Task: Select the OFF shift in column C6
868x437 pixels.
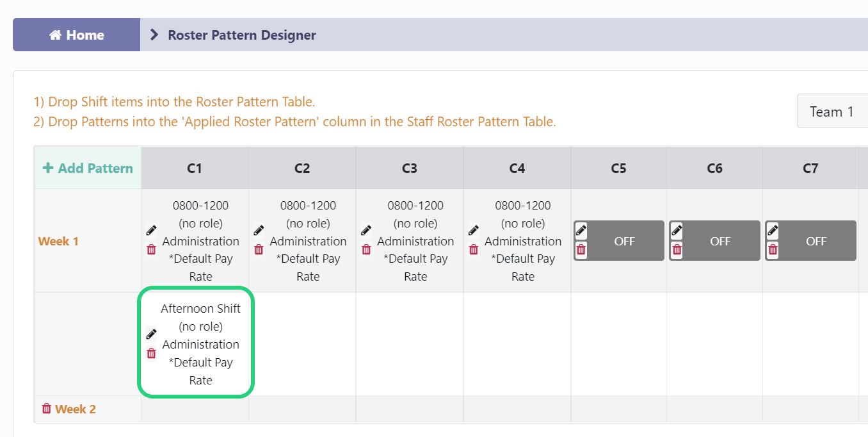Action: pyautogui.click(x=715, y=241)
